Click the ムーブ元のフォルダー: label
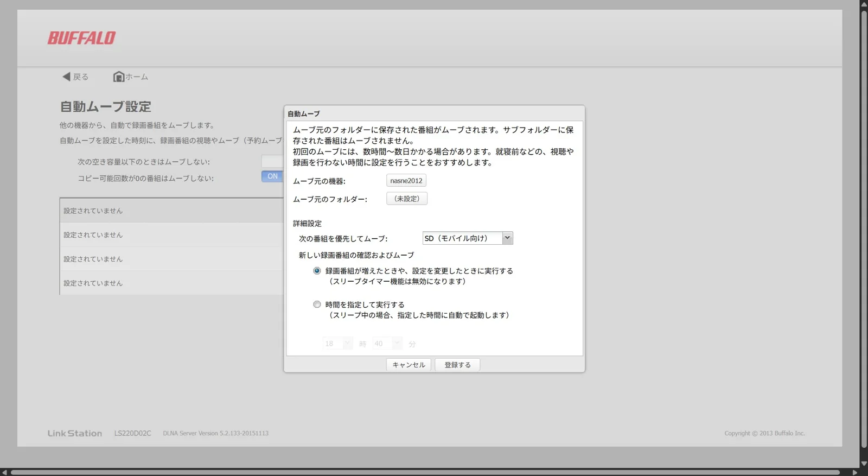This screenshot has height=476, width=868. pos(330,199)
